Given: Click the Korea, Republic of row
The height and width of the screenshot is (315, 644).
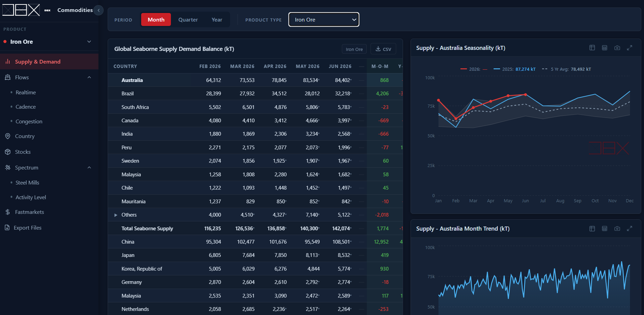Looking at the screenshot, I should tap(255, 269).
